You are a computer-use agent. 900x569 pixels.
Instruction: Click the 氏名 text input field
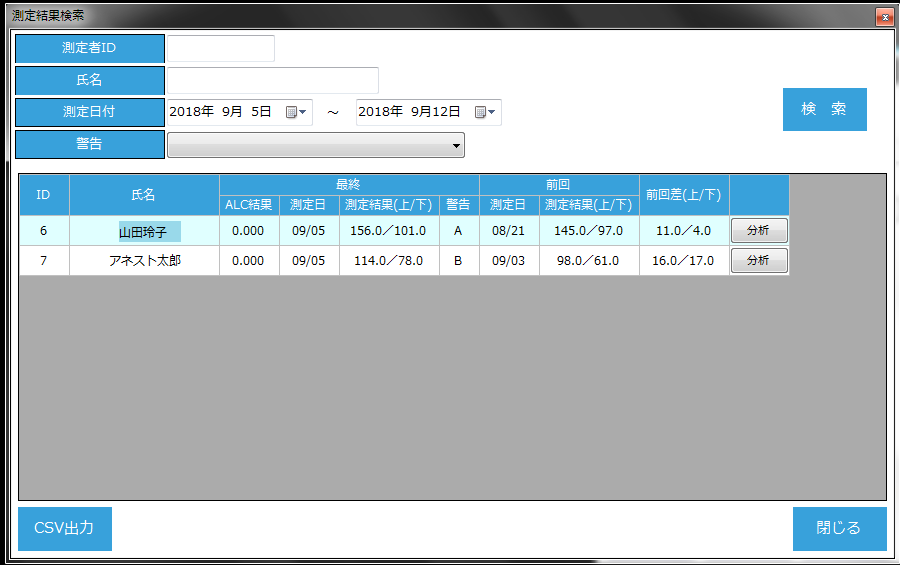coord(272,81)
